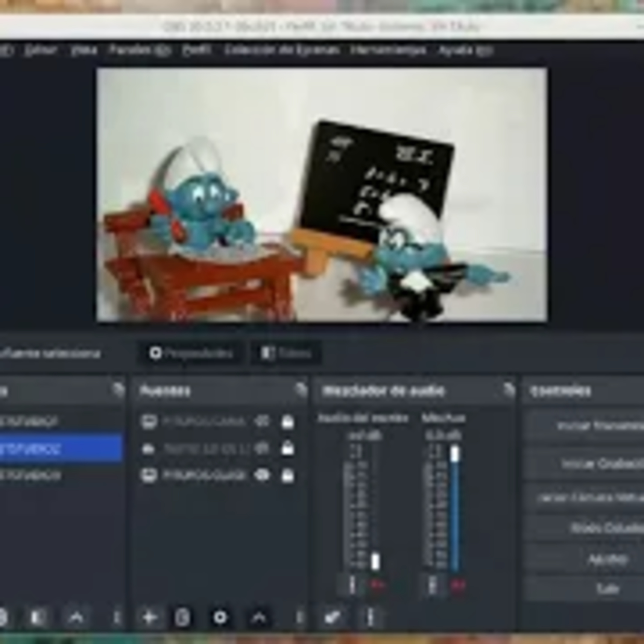Open audio mixer toolbar dots menu

(370, 618)
